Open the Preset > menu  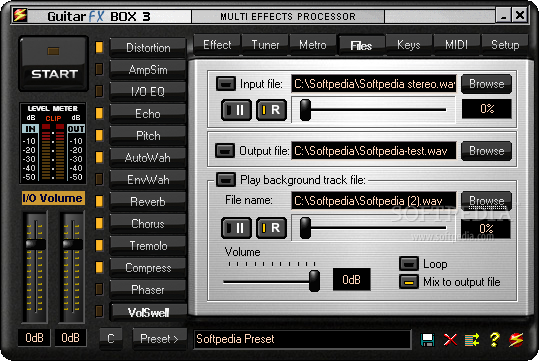click(160, 339)
